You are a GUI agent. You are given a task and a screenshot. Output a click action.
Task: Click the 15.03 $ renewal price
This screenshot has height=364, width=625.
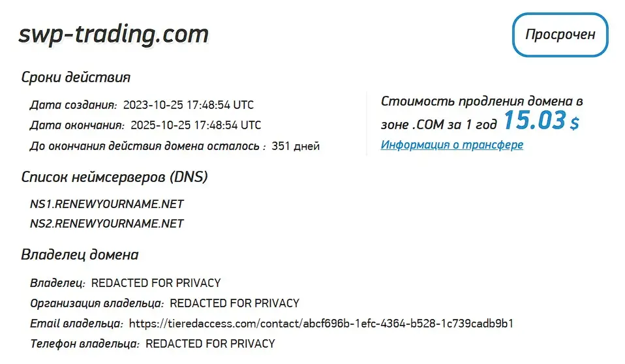540,121
